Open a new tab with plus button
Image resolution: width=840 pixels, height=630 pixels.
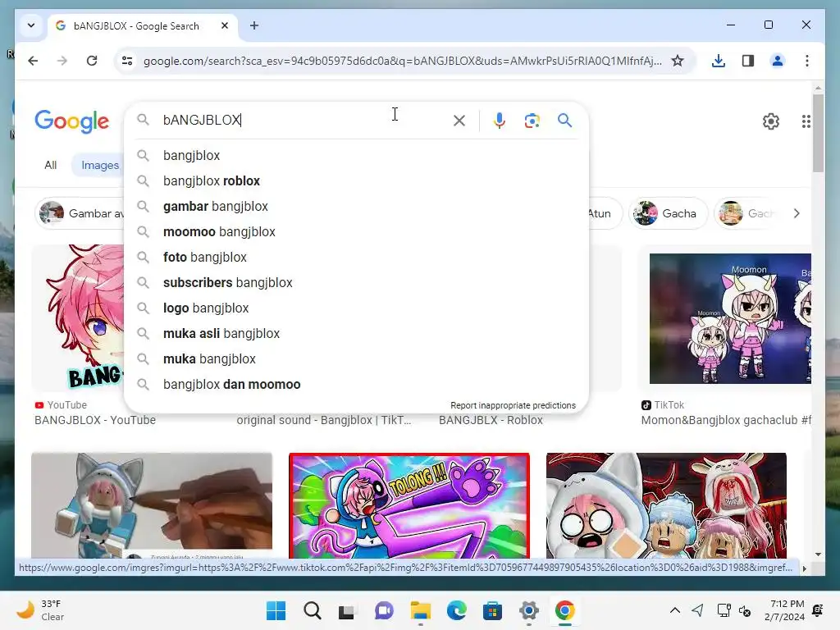(254, 25)
